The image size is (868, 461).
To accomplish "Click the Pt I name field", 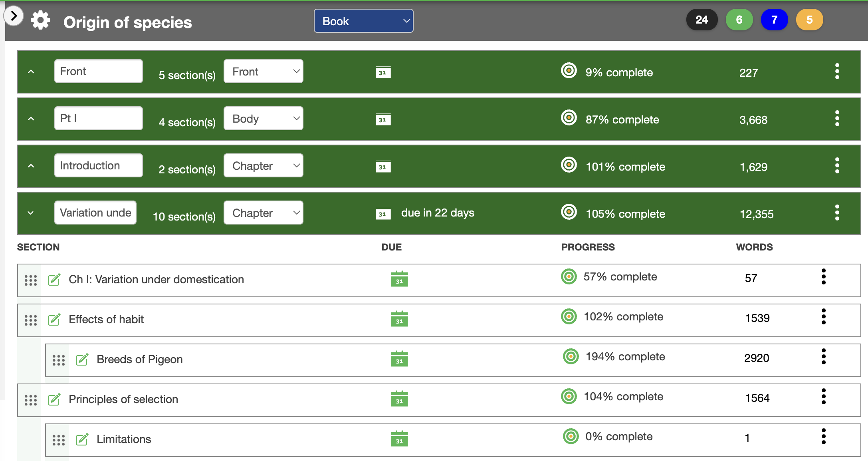I will 98,118.
